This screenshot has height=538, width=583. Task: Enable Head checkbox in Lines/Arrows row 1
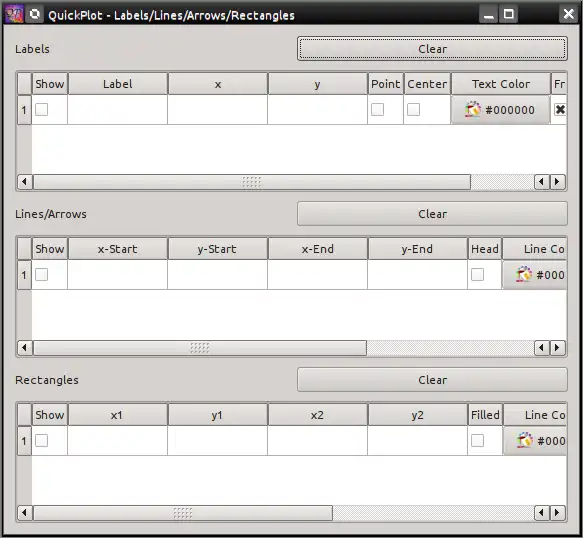[477, 275]
